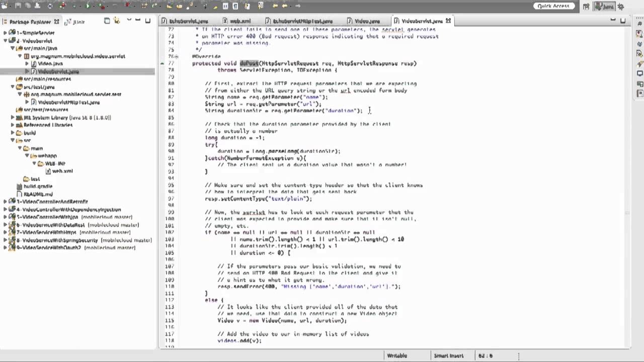Click line number 97 in editor gutter
This screenshot has height=362, width=644.
pos(170,199)
